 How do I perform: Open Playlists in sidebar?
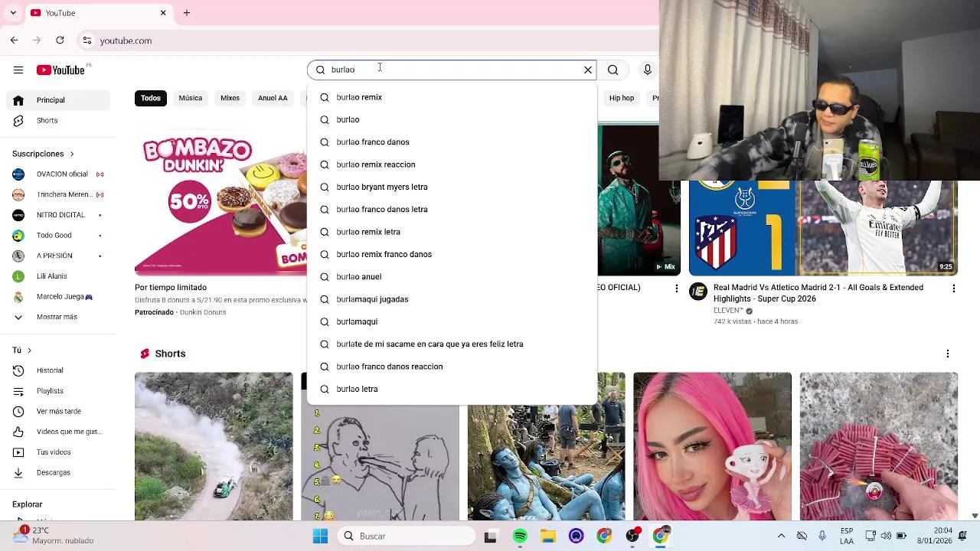click(x=60, y=391)
